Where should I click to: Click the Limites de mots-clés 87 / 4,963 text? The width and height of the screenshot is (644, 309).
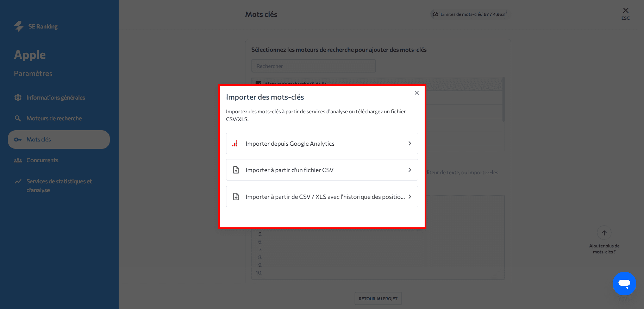coord(473,14)
